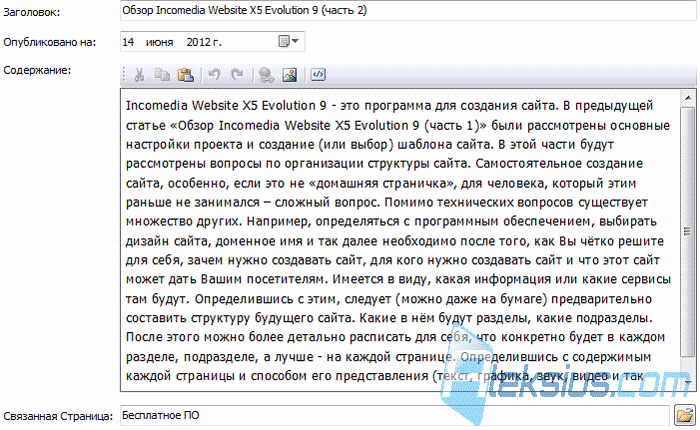Select the year 2012 in date field
Screen dimensions: 700x430
point(198,42)
